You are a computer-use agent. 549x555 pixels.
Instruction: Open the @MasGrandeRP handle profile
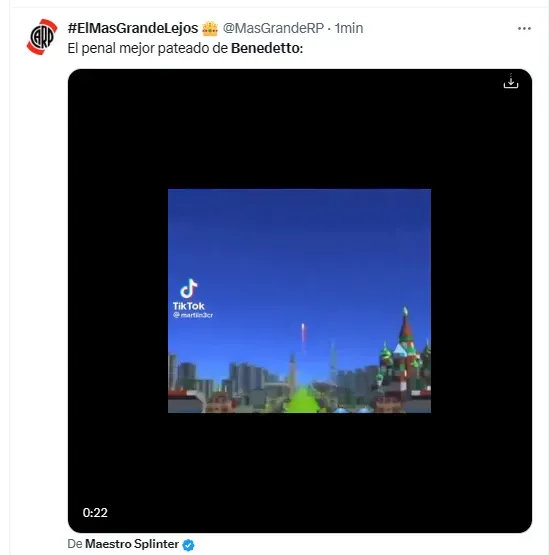coord(273,28)
